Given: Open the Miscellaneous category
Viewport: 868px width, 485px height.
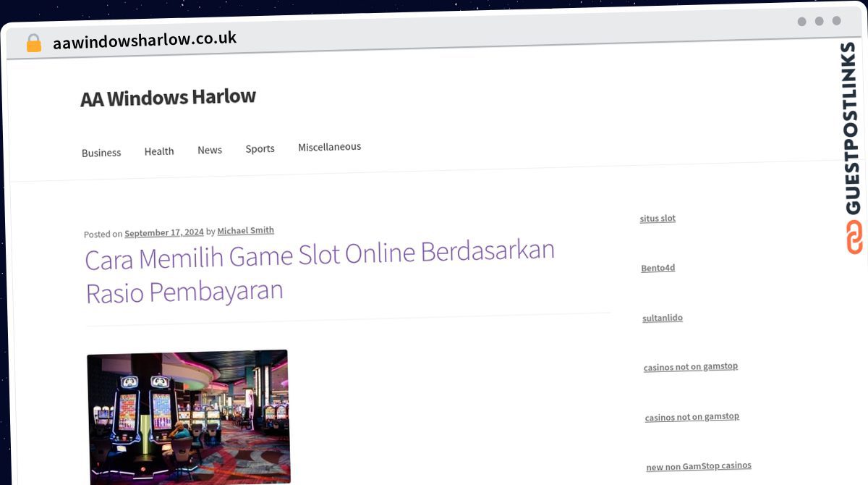Looking at the screenshot, I should tap(329, 147).
